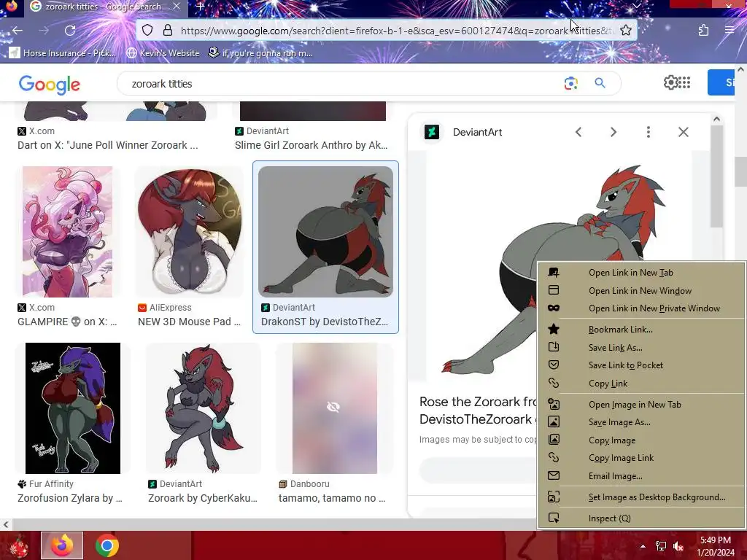The height and width of the screenshot is (560, 747).
Task: Show previous image in preview panel
Action: coord(578,132)
